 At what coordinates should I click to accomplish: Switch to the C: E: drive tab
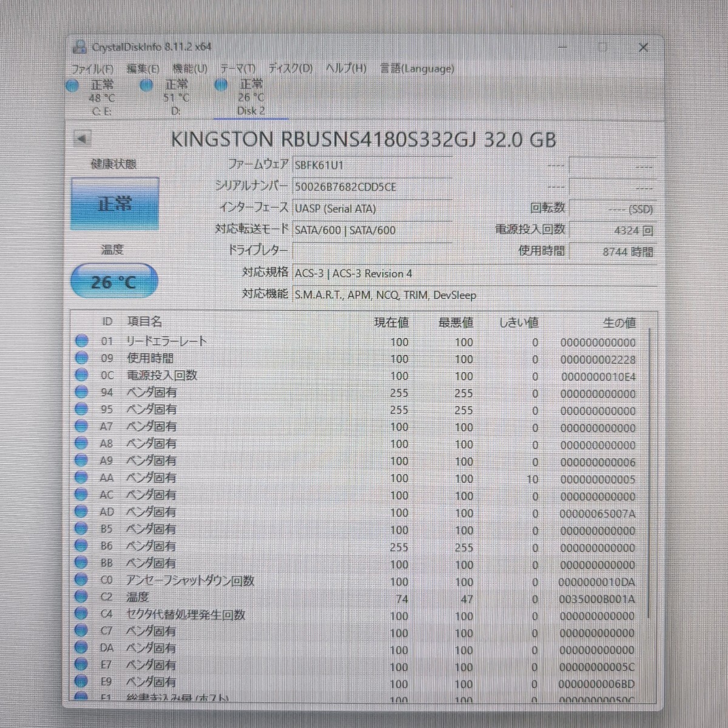(101, 98)
